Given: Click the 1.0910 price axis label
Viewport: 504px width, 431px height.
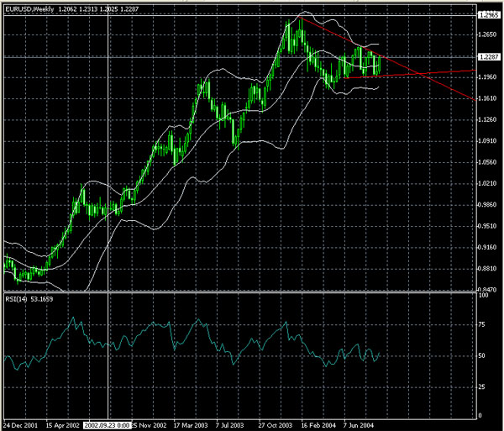Looking at the screenshot, I should 488,141.
